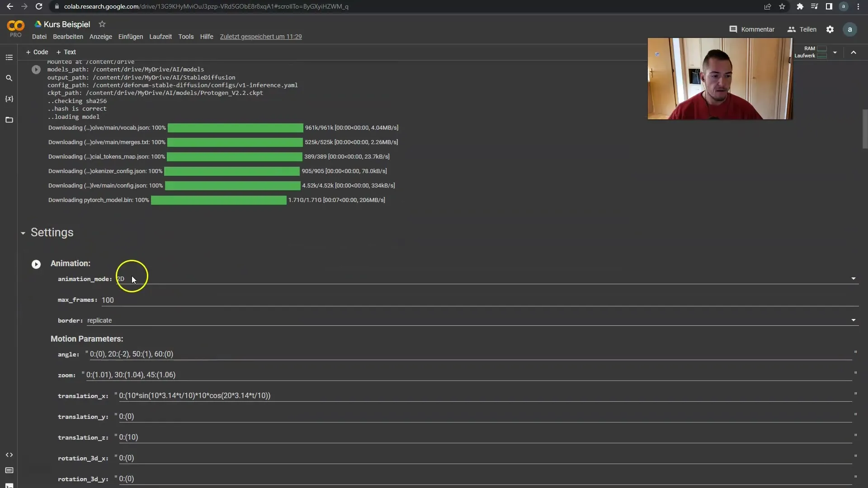Toggle the browser side panel

click(829, 6)
